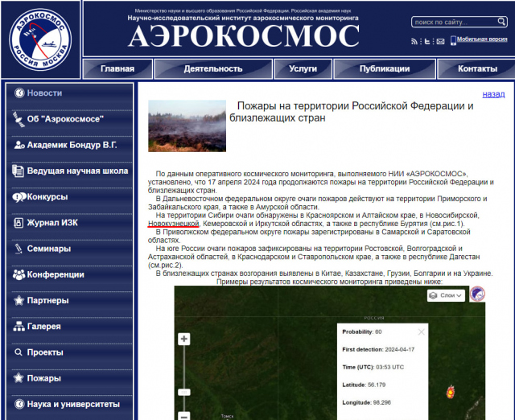Screen dimensions: 515x420
Task: Select Пожары in the sidebar
Action: (x=43, y=378)
